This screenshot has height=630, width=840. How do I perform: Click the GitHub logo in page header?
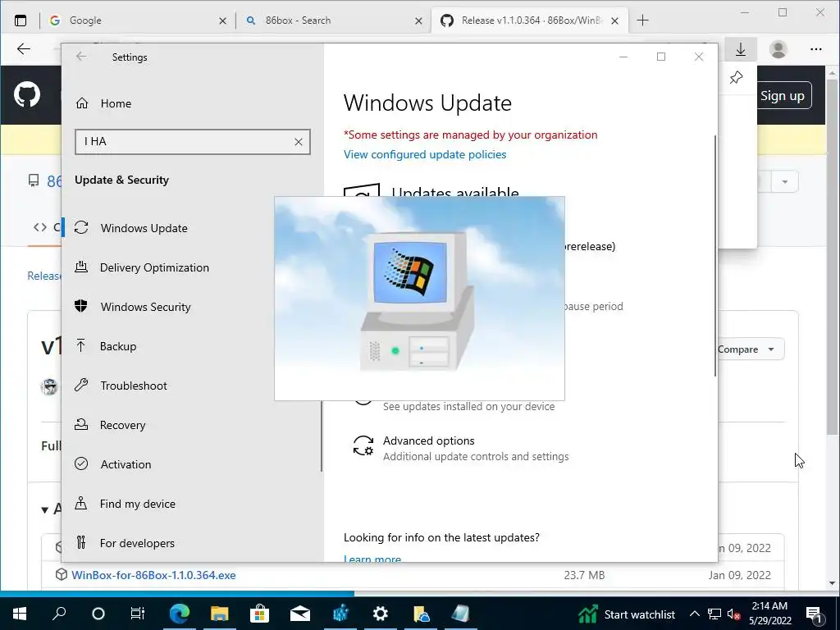(27, 95)
